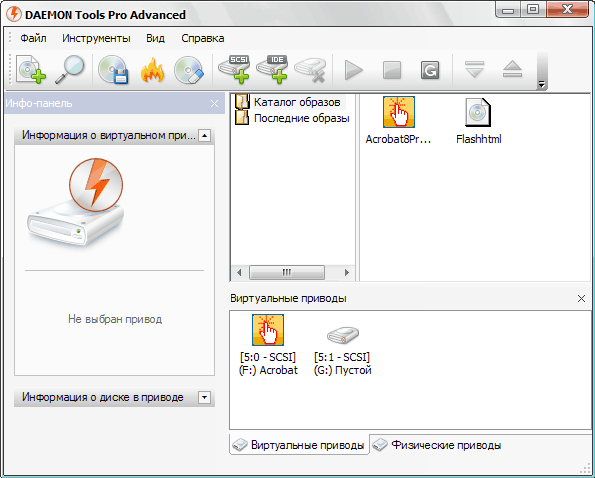Viewport: 595px width, 478px height.
Task: Select the [5:0 - SCSI] (F:) Acrobat drive
Action: coord(268,345)
